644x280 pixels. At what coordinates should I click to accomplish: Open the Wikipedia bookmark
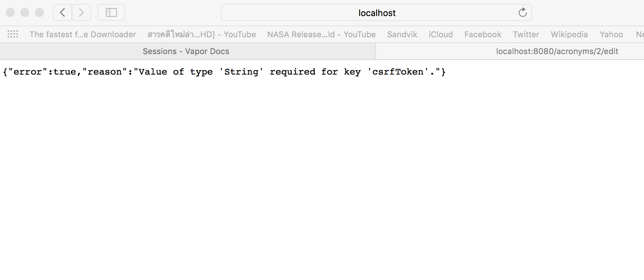coord(569,34)
